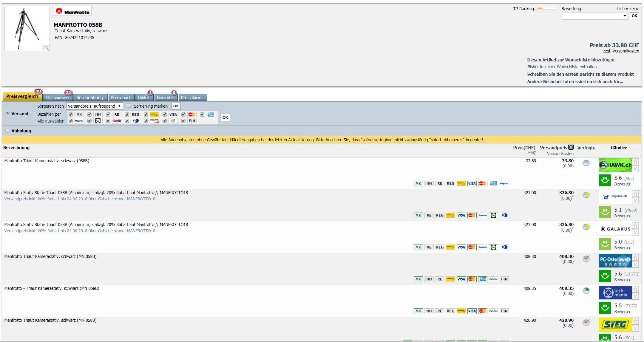Image resolution: width=644 pixels, height=342 pixels.
Task: Click green smiley rating for Galaxus
Action: coord(605,244)
